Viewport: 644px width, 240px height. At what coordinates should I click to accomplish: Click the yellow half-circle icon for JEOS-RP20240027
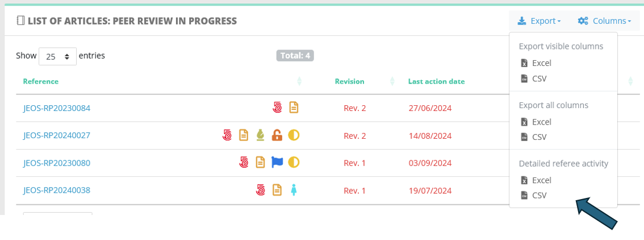pyautogui.click(x=294, y=135)
